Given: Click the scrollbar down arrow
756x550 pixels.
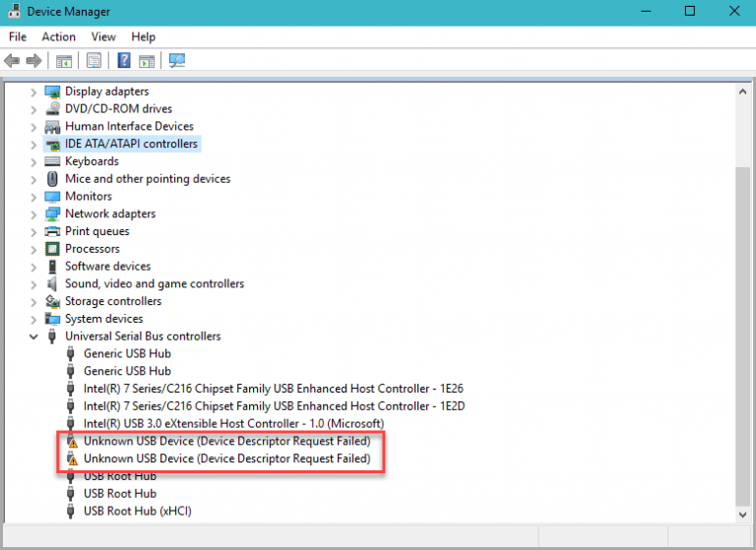Looking at the screenshot, I should tap(742, 515).
